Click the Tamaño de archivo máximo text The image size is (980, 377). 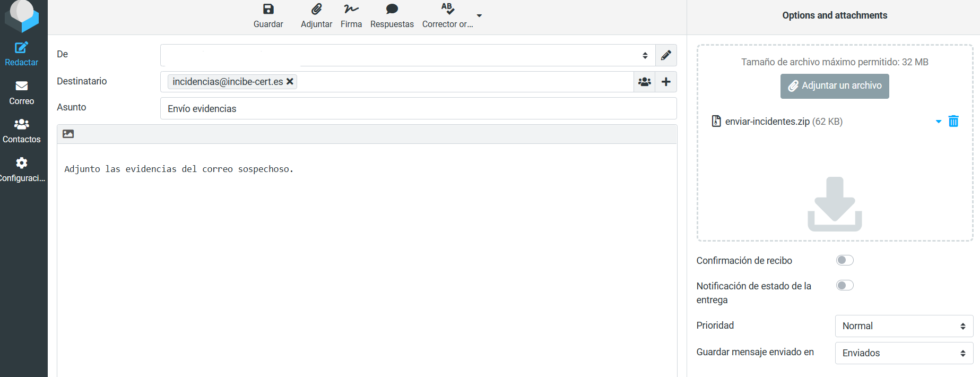pos(835,62)
